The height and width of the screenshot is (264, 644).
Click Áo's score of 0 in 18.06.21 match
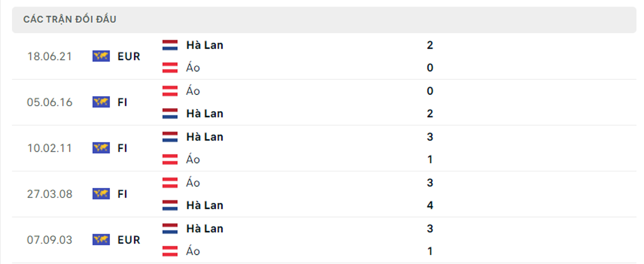[x=430, y=68]
